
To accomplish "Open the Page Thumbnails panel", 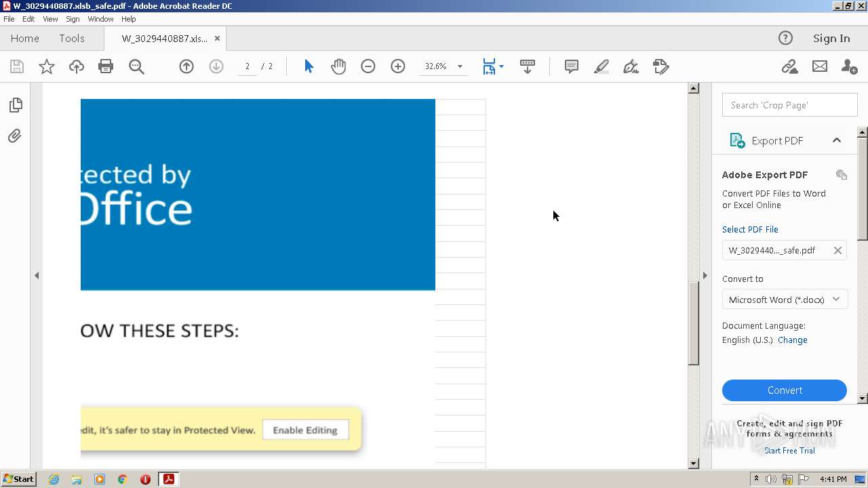I will (x=16, y=105).
